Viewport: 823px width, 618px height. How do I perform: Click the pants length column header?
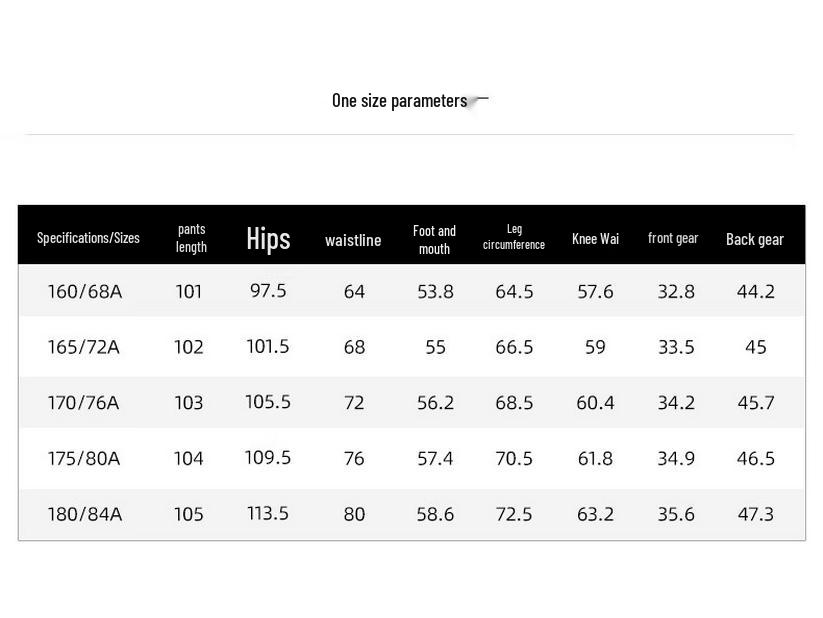coord(191,238)
